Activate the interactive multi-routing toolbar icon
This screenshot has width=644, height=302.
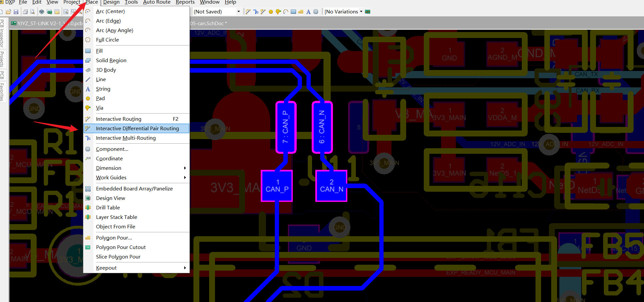pos(256,12)
